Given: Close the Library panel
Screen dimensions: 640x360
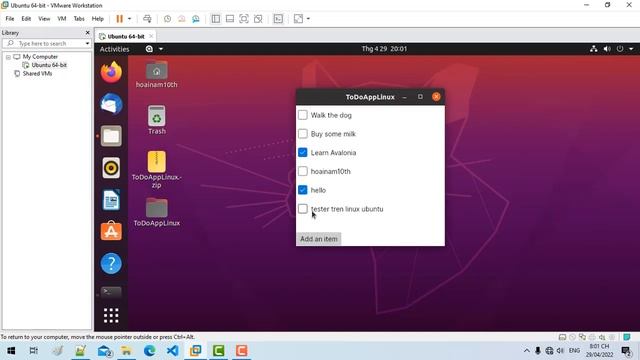Looking at the screenshot, I should 87,33.
